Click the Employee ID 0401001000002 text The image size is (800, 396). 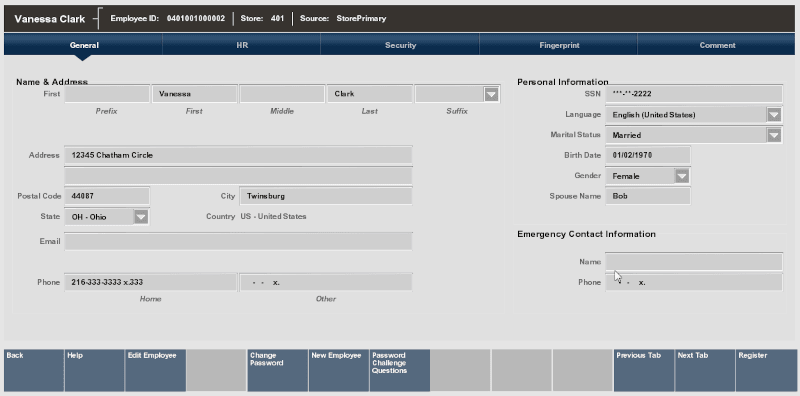coord(168,18)
